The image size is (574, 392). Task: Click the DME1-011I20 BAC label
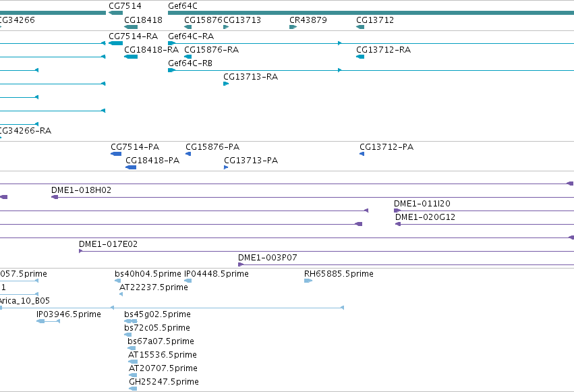click(422, 204)
